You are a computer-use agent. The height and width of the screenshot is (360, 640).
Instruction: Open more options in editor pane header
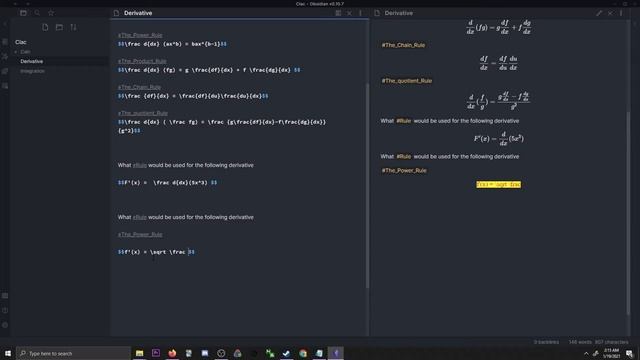click(x=360, y=13)
